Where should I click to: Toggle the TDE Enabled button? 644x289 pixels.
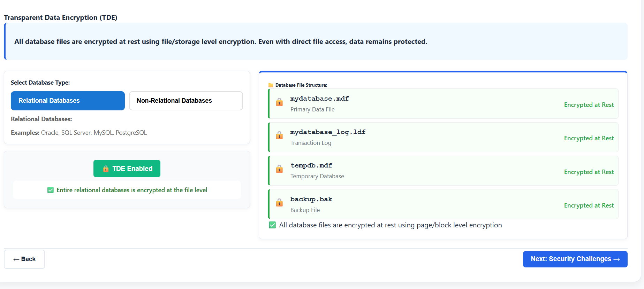(x=127, y=169)
